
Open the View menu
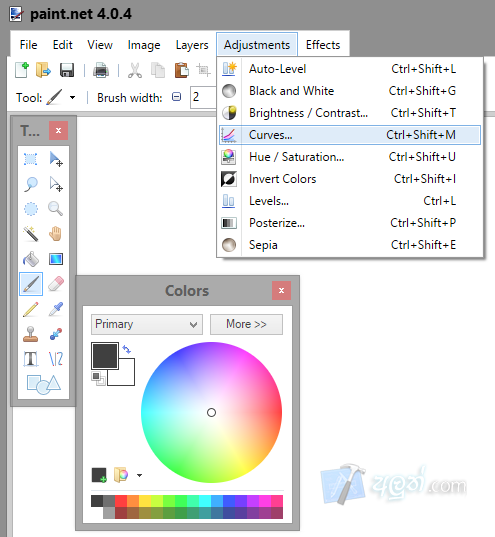[100, 45]
